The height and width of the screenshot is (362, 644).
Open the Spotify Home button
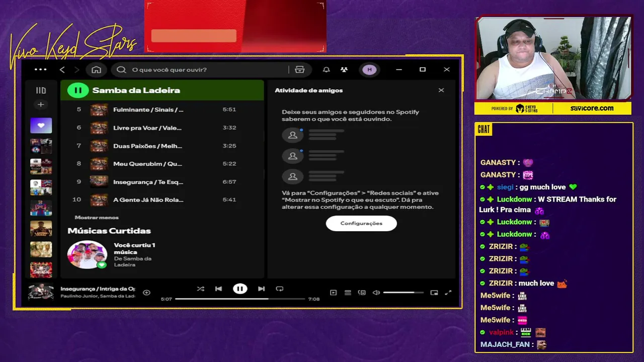pyautogui.click(x=96, y=70)
